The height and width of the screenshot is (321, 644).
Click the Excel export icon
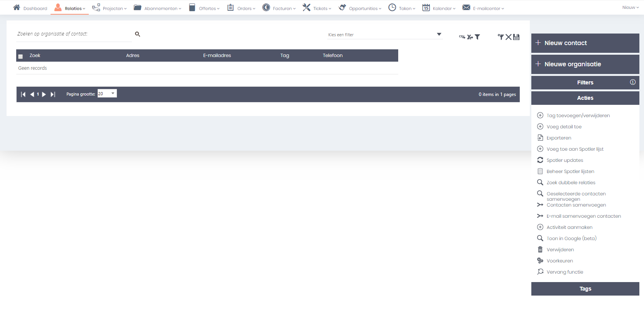[470, 37]
